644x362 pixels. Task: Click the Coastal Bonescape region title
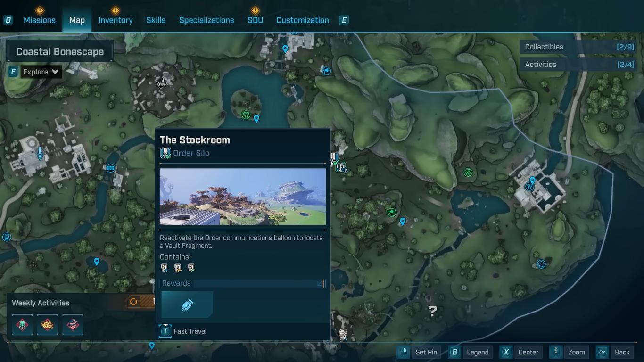click(x=60, y=51)
